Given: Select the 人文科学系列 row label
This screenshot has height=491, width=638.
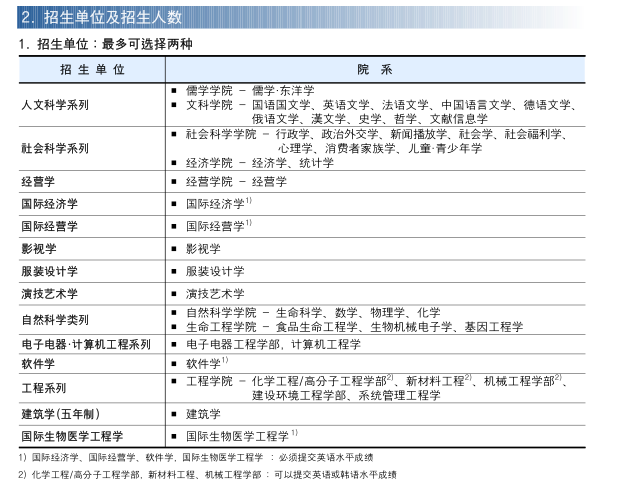Looking at the screenshot, I should pos(55,105).
